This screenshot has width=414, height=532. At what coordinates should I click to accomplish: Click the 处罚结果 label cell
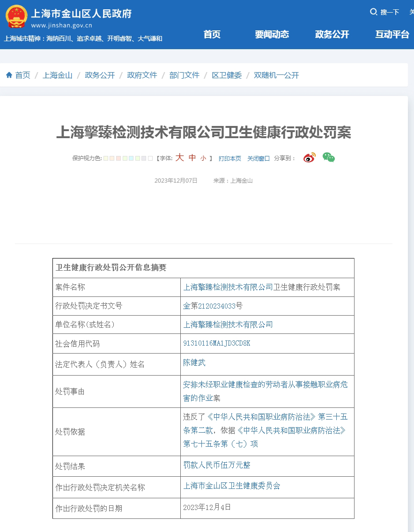pos(117,466)
